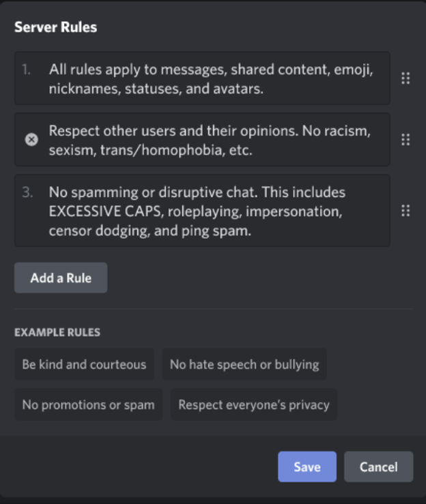
Task: Remove the second rule with X icon
Action: pos(31,140)
